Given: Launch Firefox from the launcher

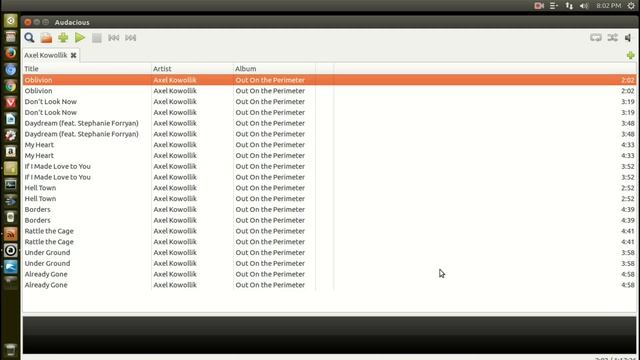Looking at the screenshot, I should [11, 53].
